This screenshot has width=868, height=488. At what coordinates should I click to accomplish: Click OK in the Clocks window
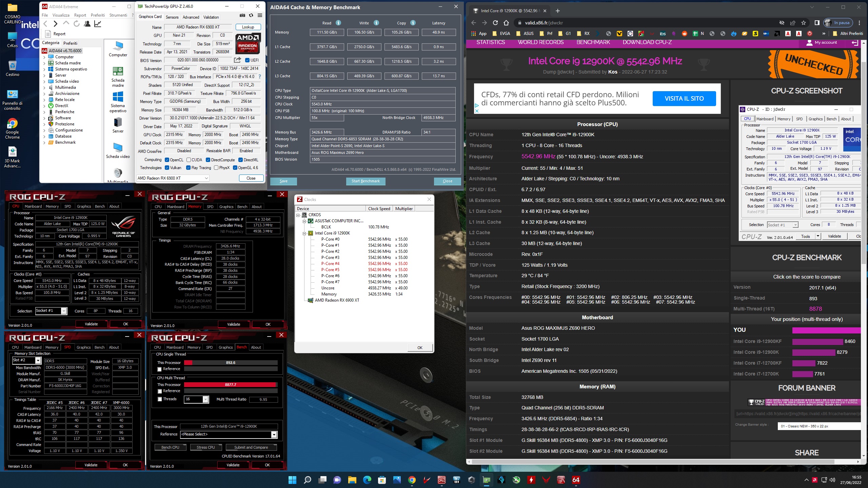coord(420,348)
